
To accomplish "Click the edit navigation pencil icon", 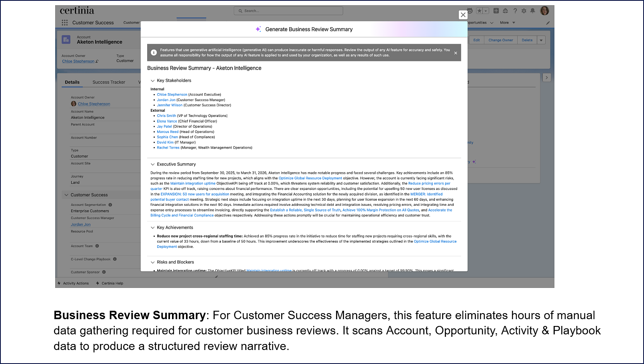I will click(548, 23).
